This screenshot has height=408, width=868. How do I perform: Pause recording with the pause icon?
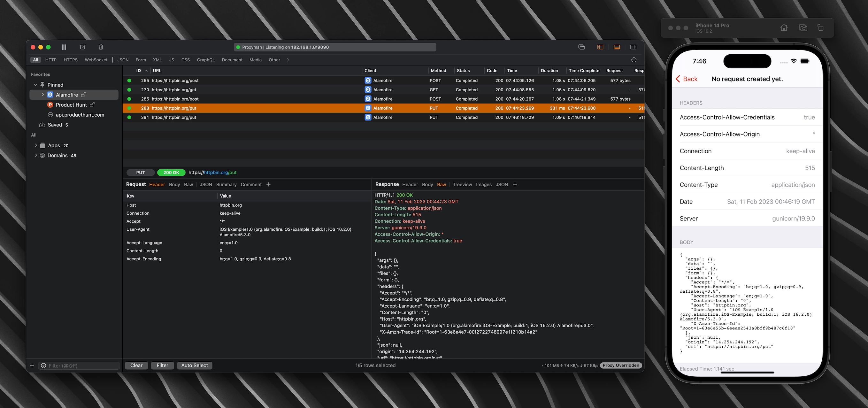(x=64, y=47)
